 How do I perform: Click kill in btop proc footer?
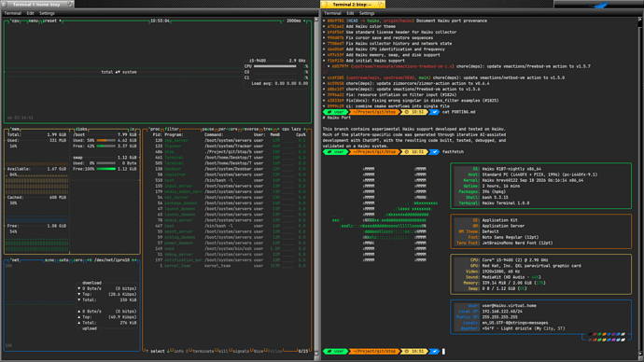(x=222, y=351)
